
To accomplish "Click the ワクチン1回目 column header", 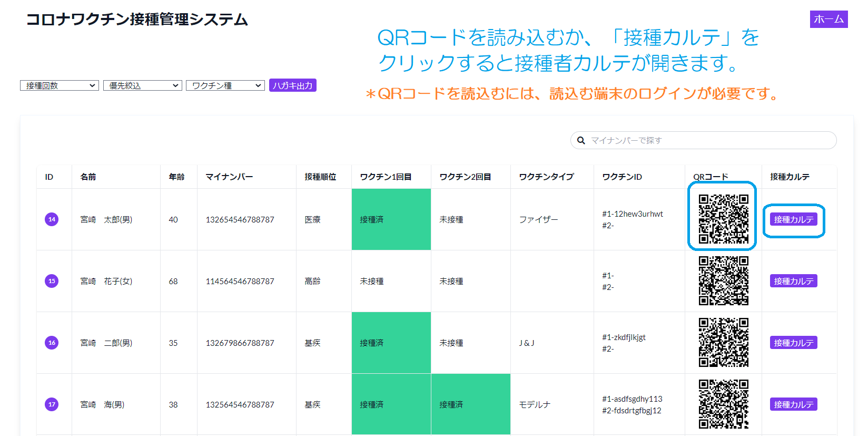I will [x=386, y=177].
